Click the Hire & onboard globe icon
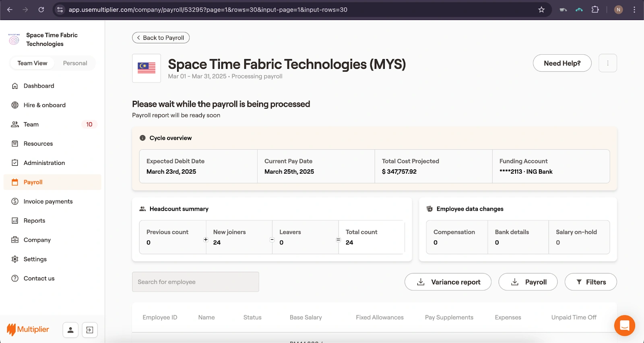The width and height of the screenshot is (644, 343). pyautogui.click(x=15, y=105)
